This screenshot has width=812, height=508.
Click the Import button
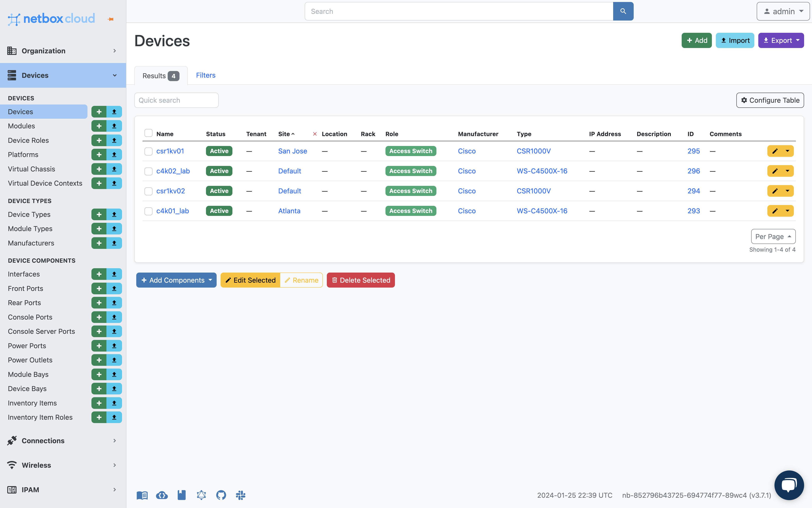[735, 40]
